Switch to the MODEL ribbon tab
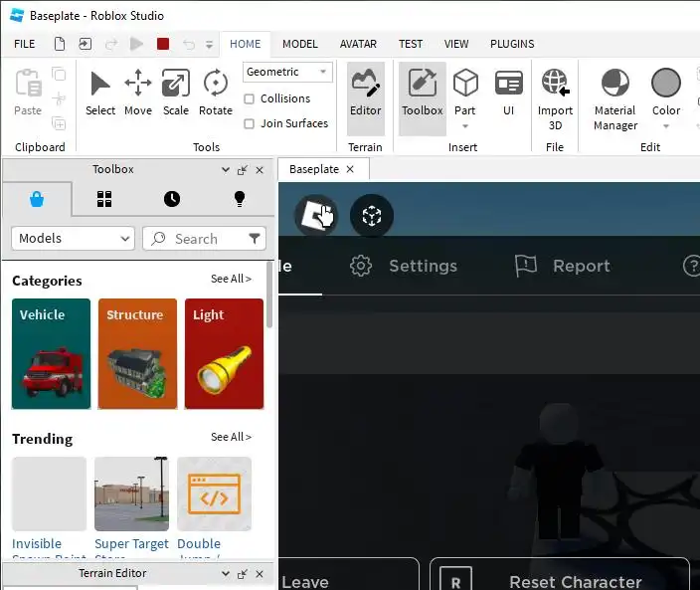 point(300,44)
